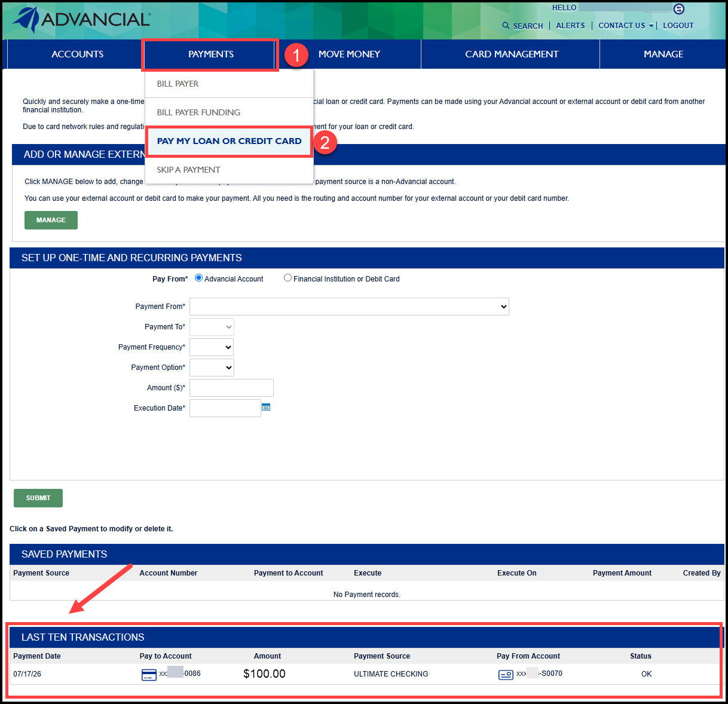Viewport: 728px width, 704px height.
Task: Open the Payments menu
Action: [210, 54]
